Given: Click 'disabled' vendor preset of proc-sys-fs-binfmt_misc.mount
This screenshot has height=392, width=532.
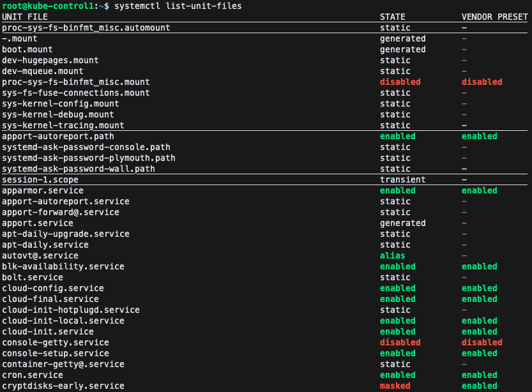Looking at the screenshot, I should (482, 82).
